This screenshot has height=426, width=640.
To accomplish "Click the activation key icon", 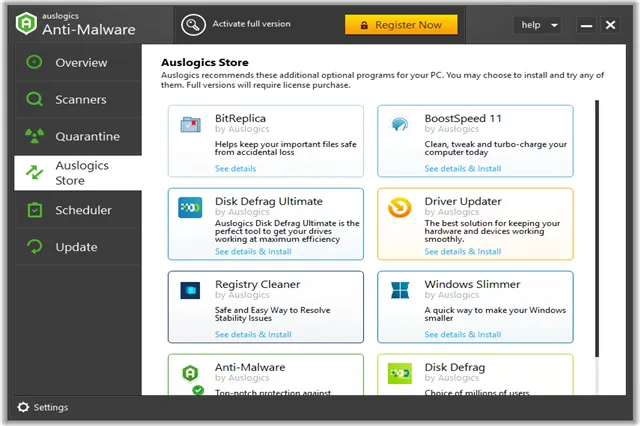I will (193, 25).
